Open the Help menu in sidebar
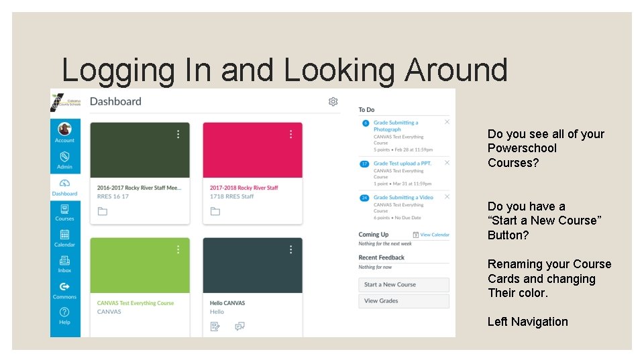Image resolution: width=644 pixels, height=362 pixels. click(65, 316)
